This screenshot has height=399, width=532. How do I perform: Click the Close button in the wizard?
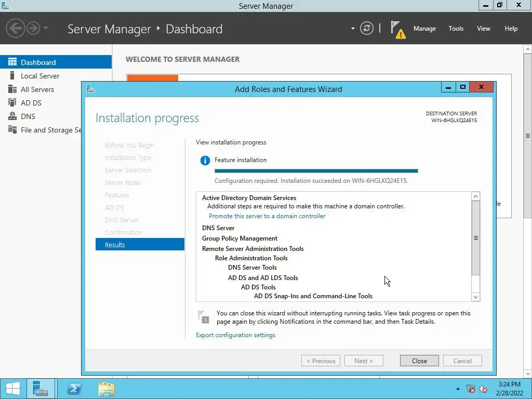coord(419,361)
